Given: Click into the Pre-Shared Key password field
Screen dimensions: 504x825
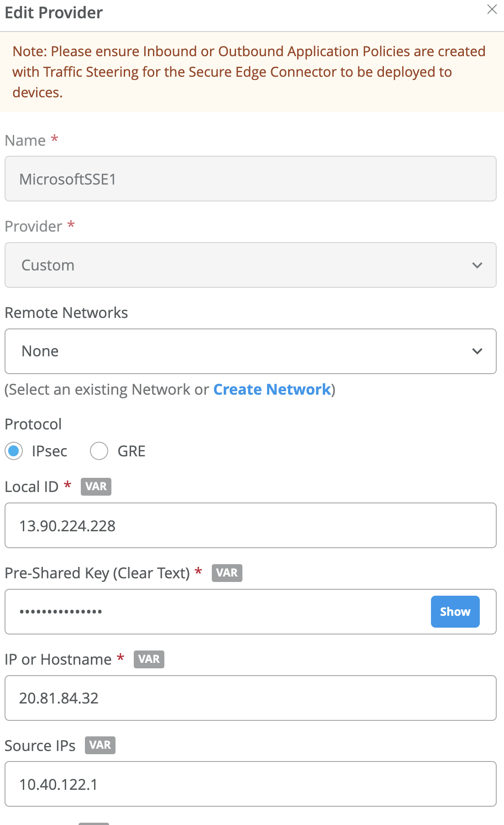Looking at the screenshot, I should (x=215, y=612).
